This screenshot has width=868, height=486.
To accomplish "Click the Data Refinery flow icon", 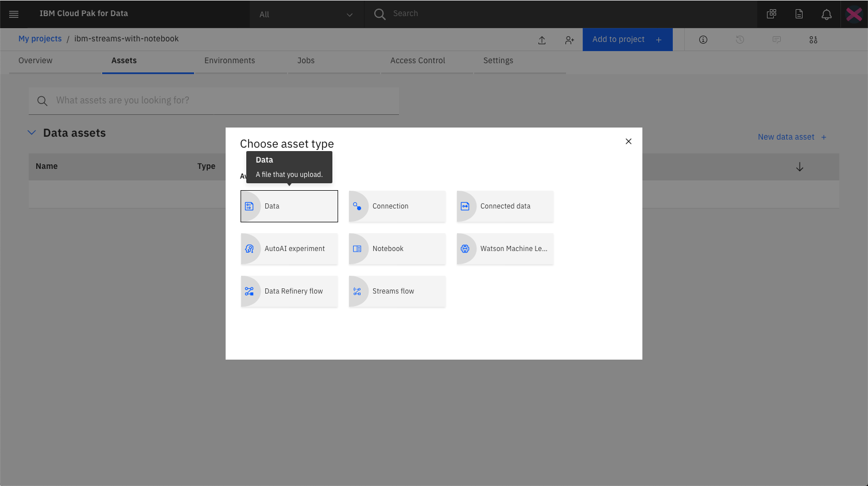I will (x=249, y=291).
